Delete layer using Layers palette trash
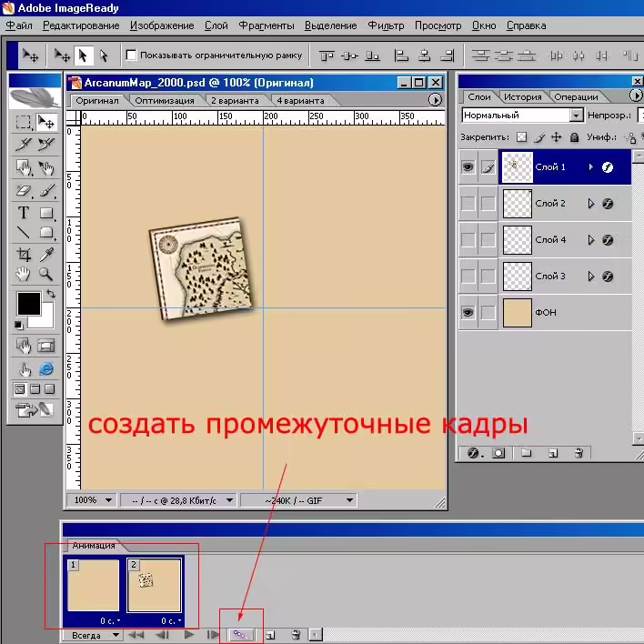The width and height of the screenshot is (644, 644). (579, 453)
